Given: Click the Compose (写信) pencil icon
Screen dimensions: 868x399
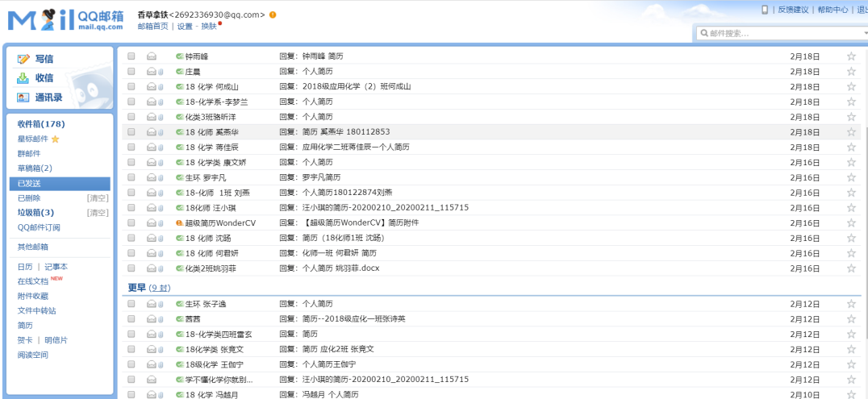Looking at the screenshot, I should (23, 60).
